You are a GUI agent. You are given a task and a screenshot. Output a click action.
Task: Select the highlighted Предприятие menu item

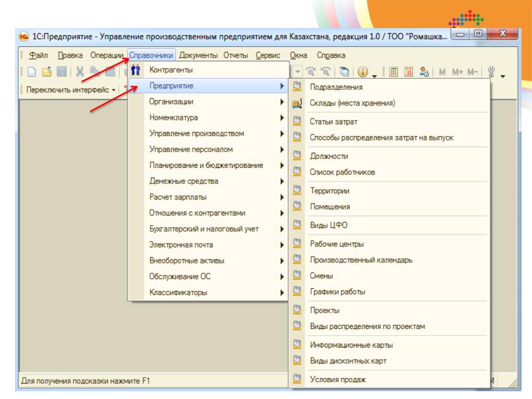(x=208, y=86)
